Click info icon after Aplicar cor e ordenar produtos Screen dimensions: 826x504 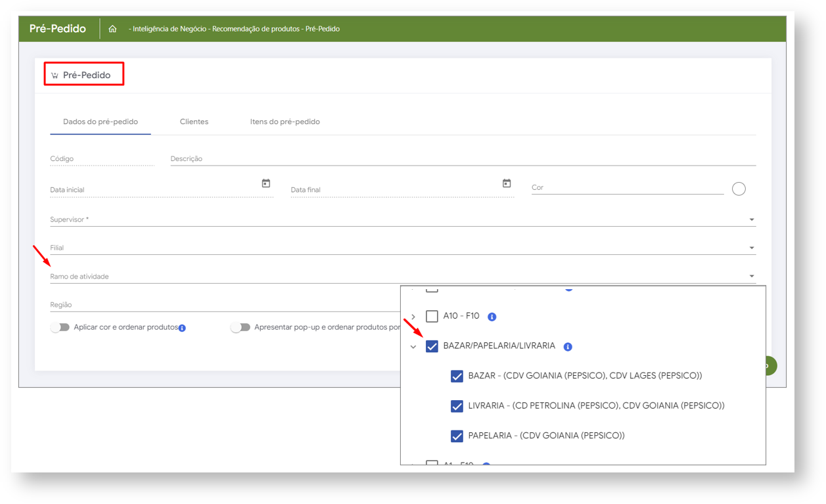182,328
